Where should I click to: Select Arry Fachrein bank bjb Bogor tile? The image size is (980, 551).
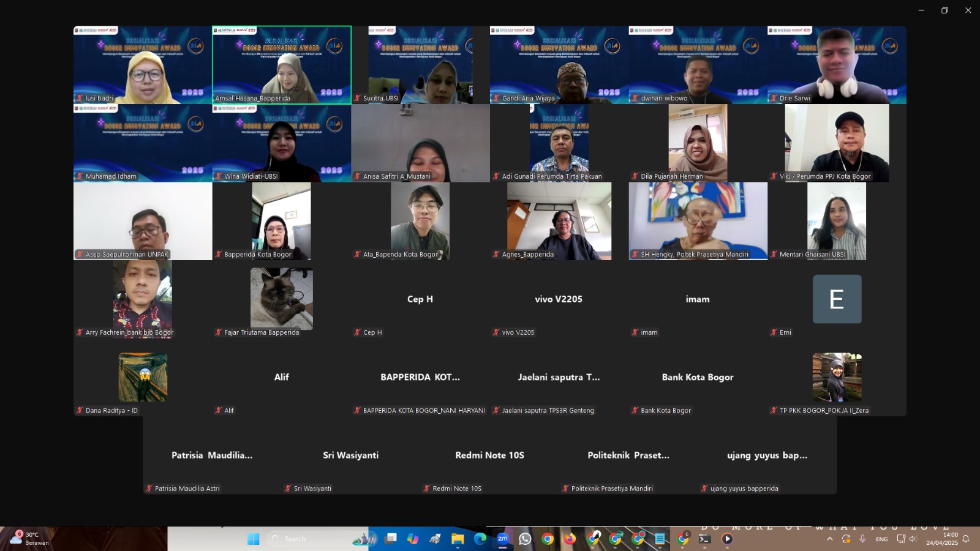(143, 299)
